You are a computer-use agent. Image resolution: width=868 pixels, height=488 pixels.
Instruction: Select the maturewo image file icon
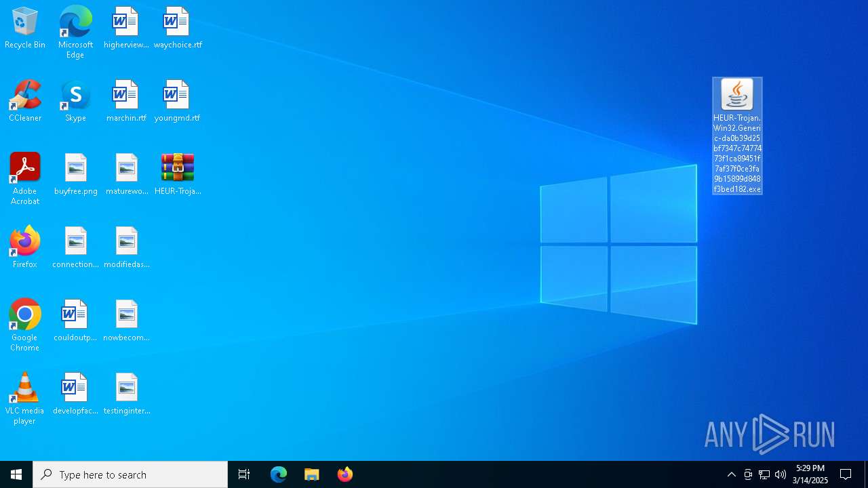127,175
